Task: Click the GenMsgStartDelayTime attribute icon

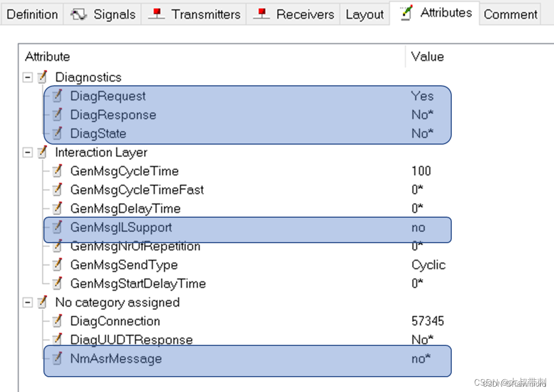Action: [x=57, y=283]
